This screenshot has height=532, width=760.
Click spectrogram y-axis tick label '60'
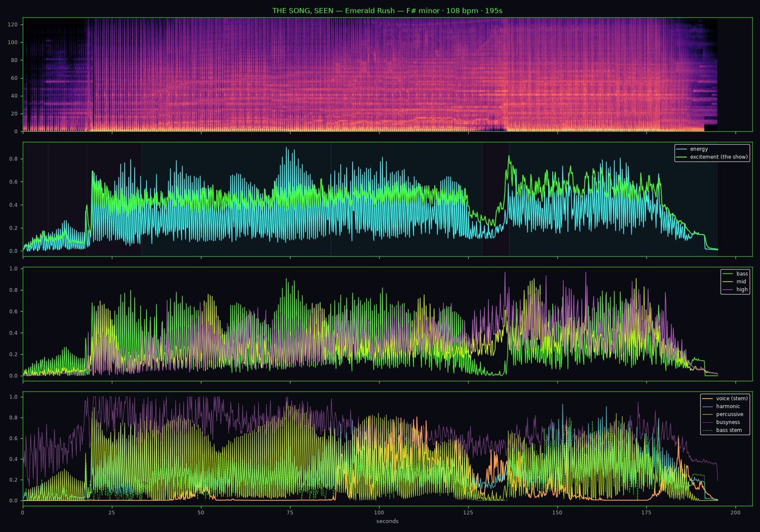pyautogui.click(x=14, y=78)
